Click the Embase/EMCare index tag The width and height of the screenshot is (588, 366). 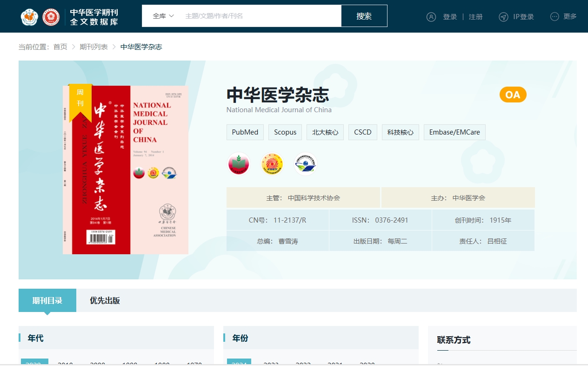(454, 132)
